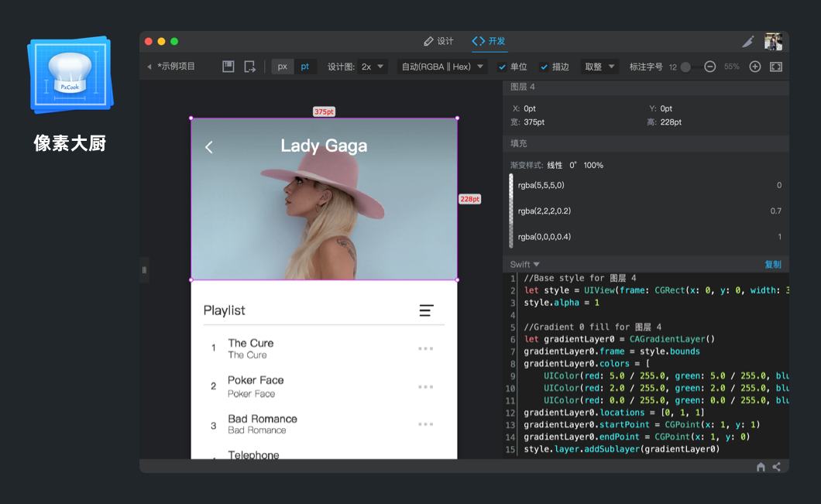The image size is (821, 504).
Task: Click code line style.layer.addSublayer
Action: [622, 449]
